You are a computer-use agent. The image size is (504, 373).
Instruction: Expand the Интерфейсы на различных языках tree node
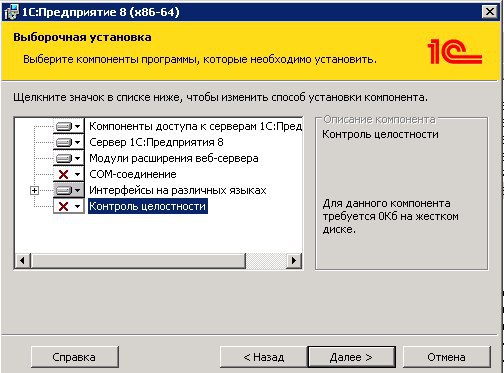click(34, 191)
